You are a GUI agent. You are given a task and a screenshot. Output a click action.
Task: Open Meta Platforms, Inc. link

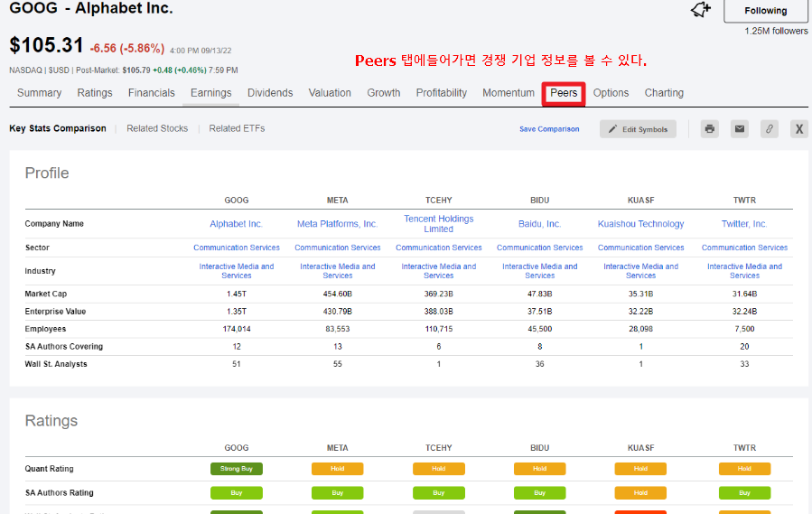[x=337, y=224]
